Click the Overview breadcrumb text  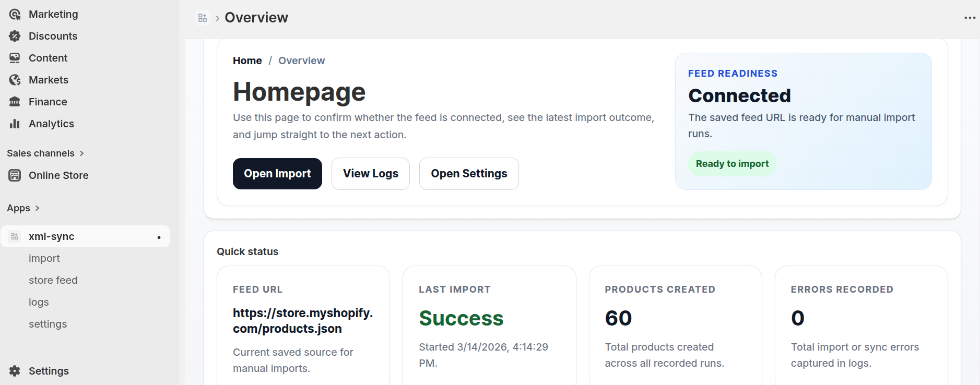(302, 61)
